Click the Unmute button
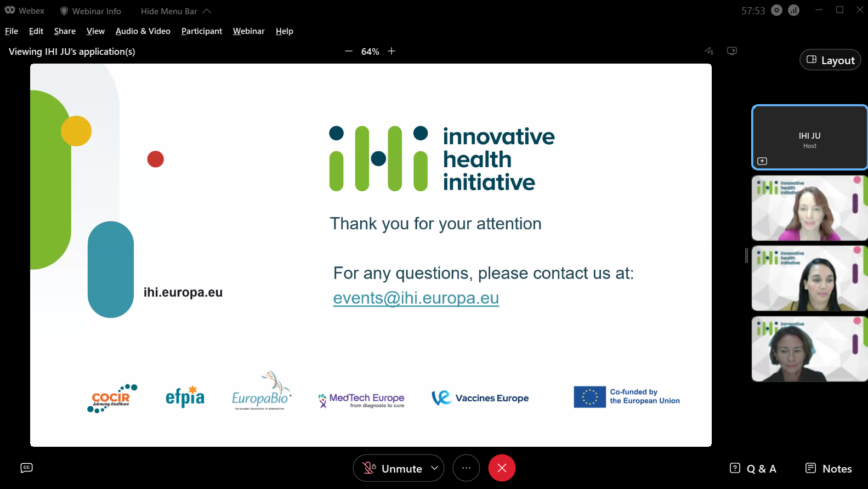This screenshot has height=489, width=868. (x=392, y=468)
